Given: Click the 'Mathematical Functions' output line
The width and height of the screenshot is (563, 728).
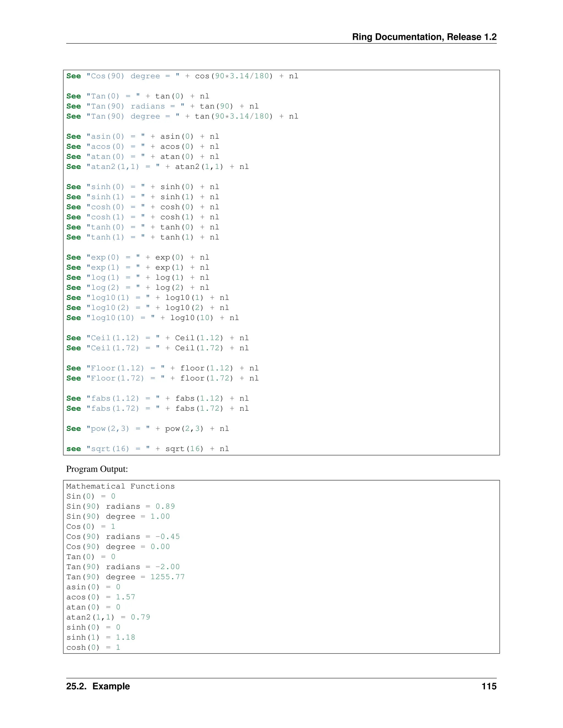Looking at the screenshot, I should pos(120,486).
